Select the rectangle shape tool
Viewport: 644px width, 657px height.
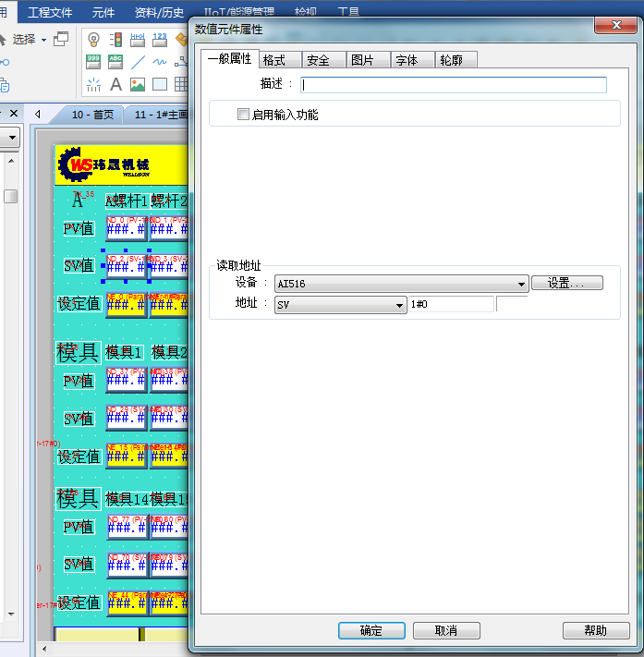160,85
